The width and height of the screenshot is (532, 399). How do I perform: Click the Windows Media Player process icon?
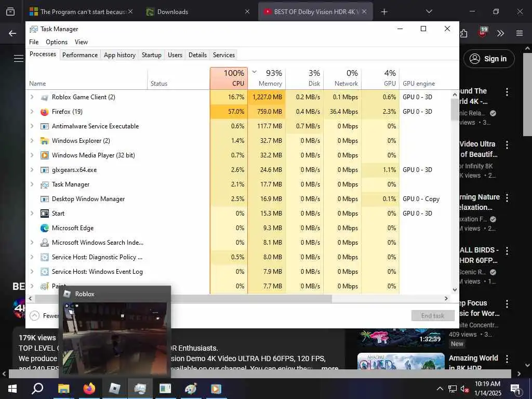pos(45,155)
